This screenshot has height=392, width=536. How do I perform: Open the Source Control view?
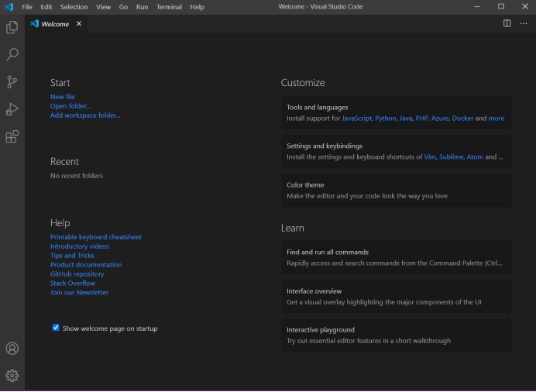point(12,82)
